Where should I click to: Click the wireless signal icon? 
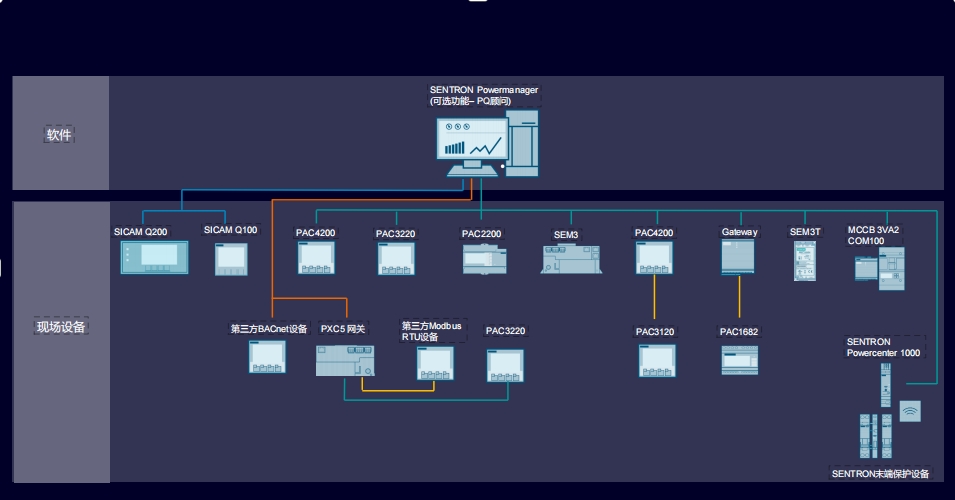910,411
